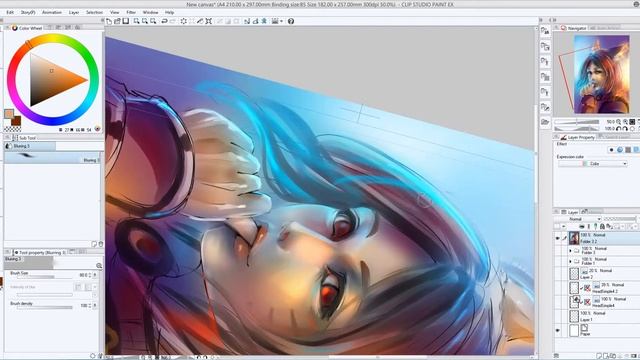The width and height of the screenshot is (640, 360).
Task: Click the Zoom out icon in Navigator
Action: click(x=619, y=122)
